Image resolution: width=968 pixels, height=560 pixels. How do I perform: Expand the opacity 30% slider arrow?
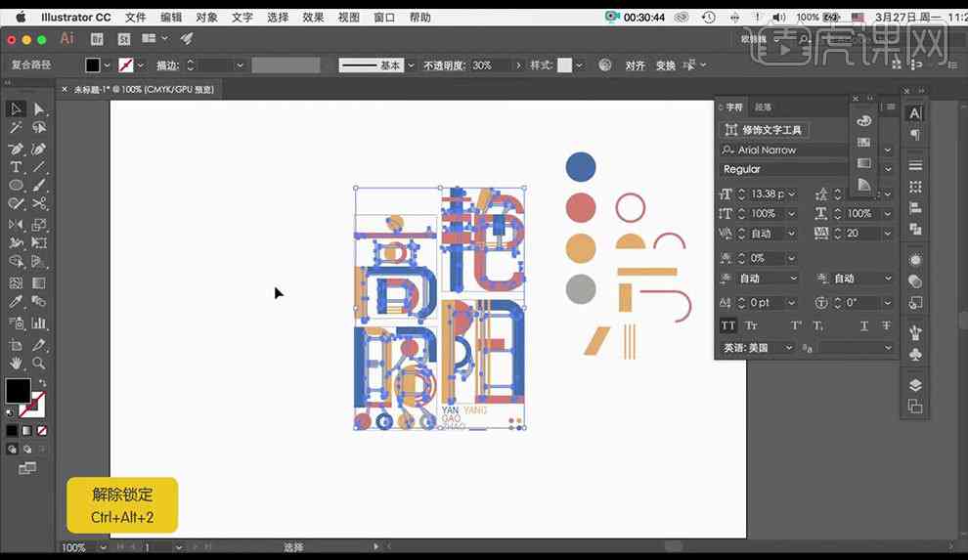(x=518, y=65)
